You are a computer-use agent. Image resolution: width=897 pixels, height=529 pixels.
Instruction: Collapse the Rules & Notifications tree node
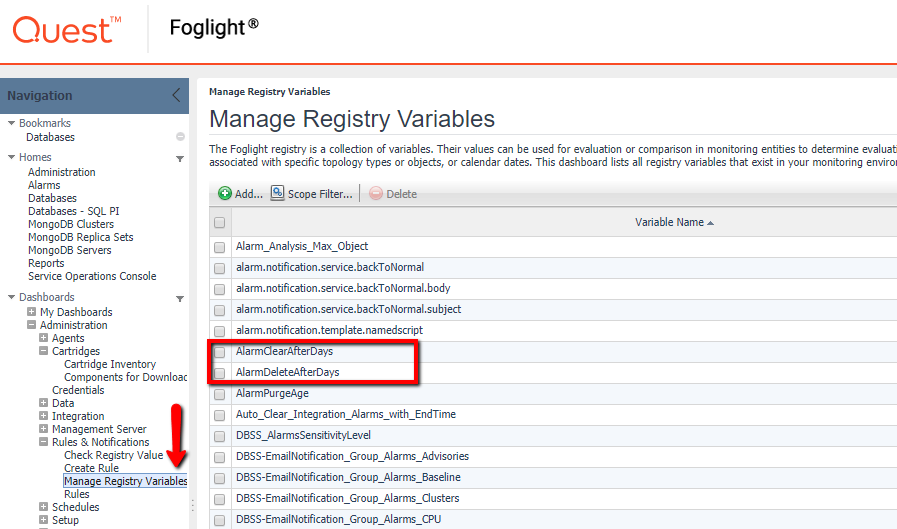click(x=43, y=442)
